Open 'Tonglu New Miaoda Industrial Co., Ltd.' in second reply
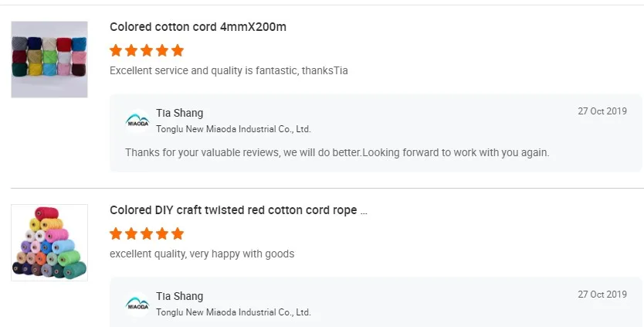The height and width of the screenshot is (327, 644). click(233, 312)
